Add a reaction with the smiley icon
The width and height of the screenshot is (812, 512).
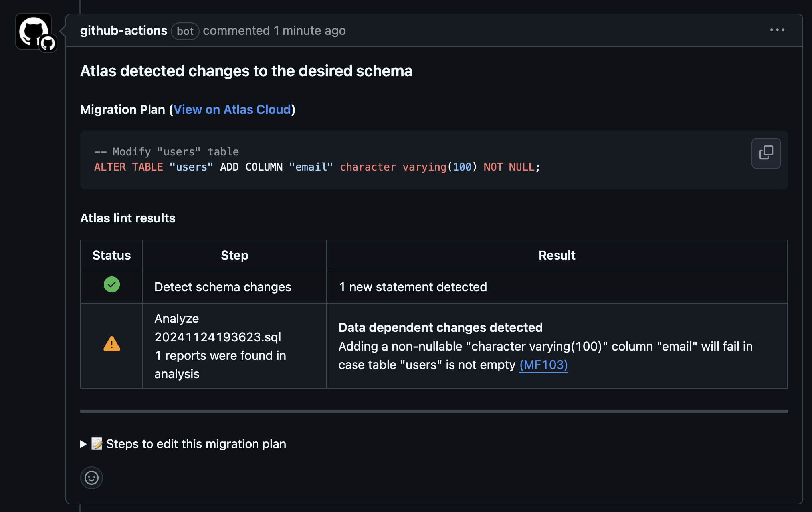[x=91, y=478]
